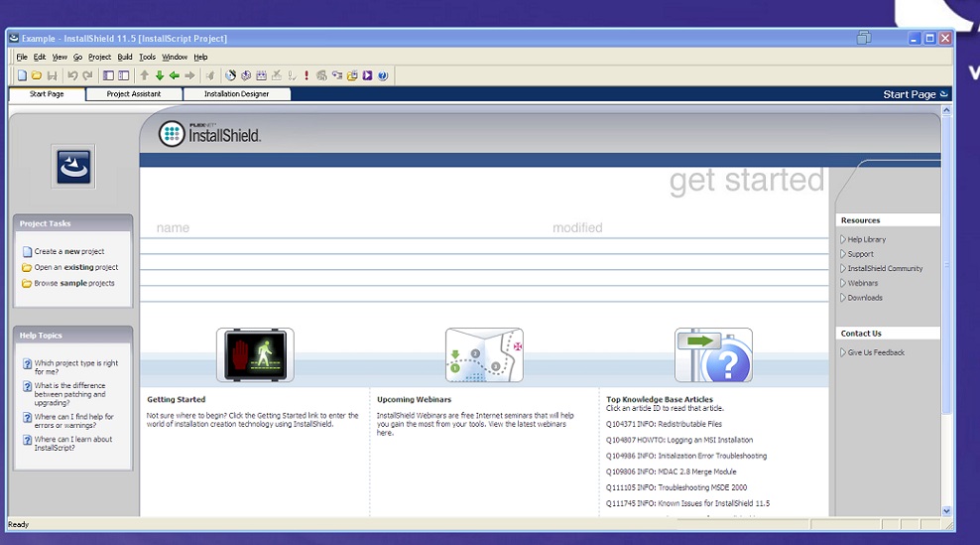Open article Q104807 Logging an MSI Installation

[x=679, y=440]
